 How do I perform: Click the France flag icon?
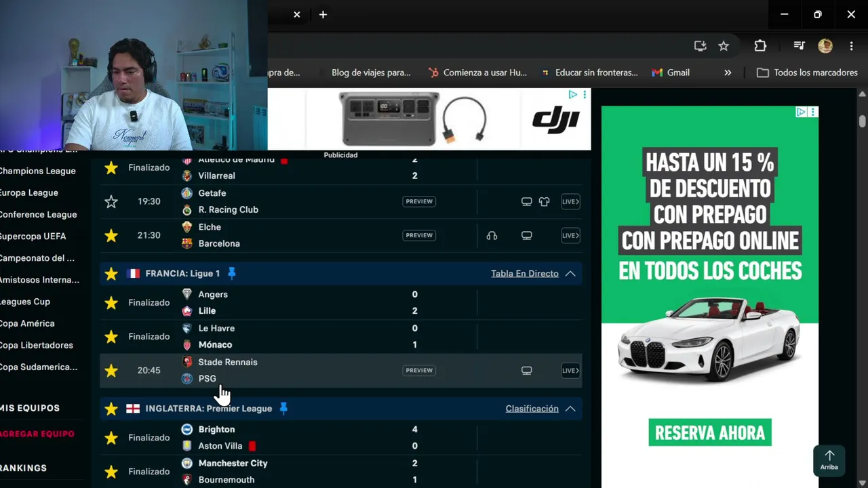[x=133, y=273]
